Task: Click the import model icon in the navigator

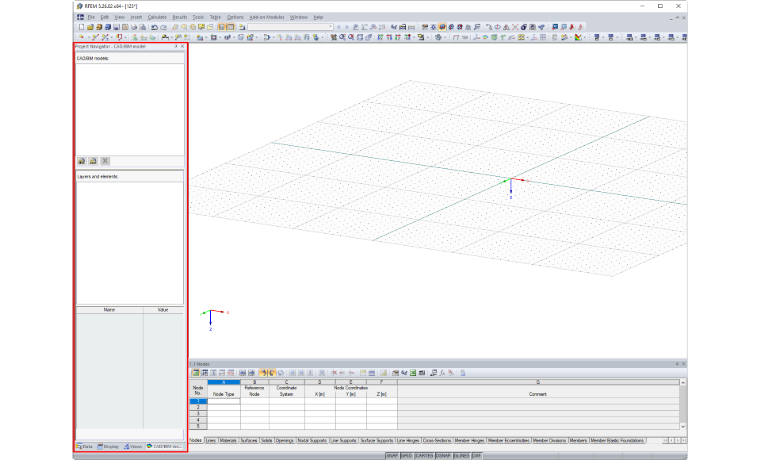Action: click(81, 161)
